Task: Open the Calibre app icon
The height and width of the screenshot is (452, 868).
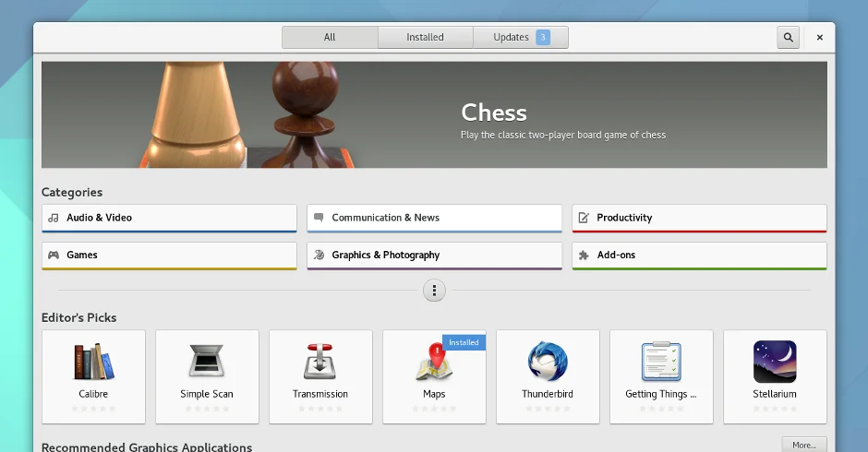Action: click(x=93, y=362)
